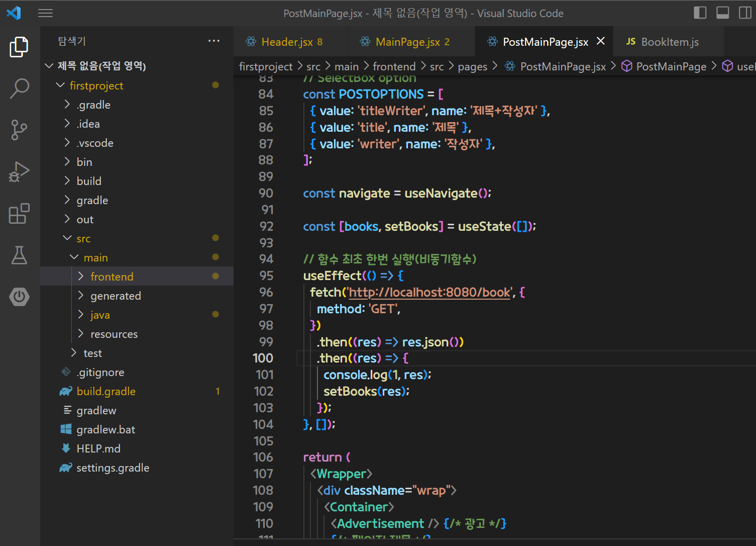
Task: Open the Source Control view
Action: 19,130
